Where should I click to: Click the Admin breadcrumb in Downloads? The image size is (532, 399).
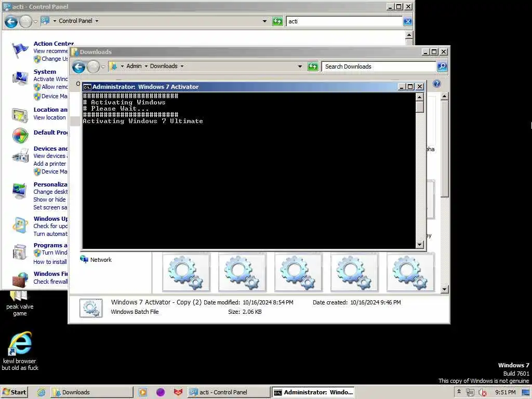134,66
